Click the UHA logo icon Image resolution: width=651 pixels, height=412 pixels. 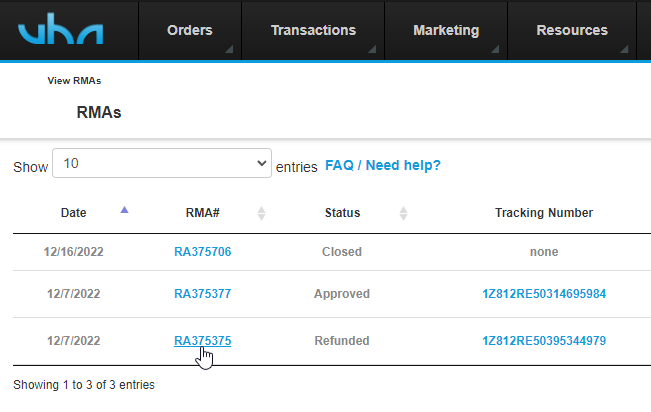61,31
